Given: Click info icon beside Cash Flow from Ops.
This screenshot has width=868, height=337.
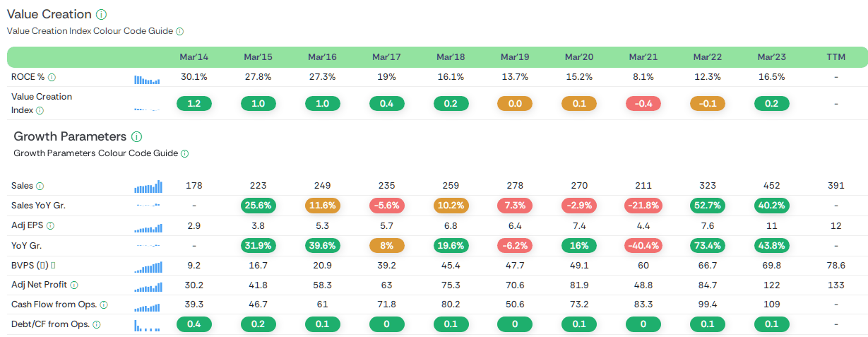Looking at the screenshot, I should 104,305.
